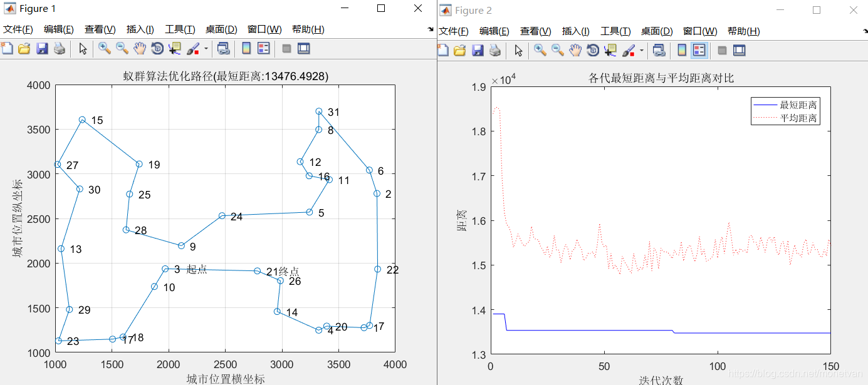Click Link Plot icon in Figure 2
Viewport: 868px width, 385px height.
coord(659,49)
